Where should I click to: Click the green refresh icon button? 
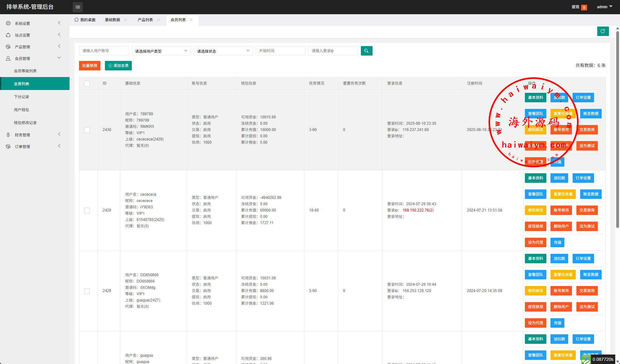[x=603, y=31]
